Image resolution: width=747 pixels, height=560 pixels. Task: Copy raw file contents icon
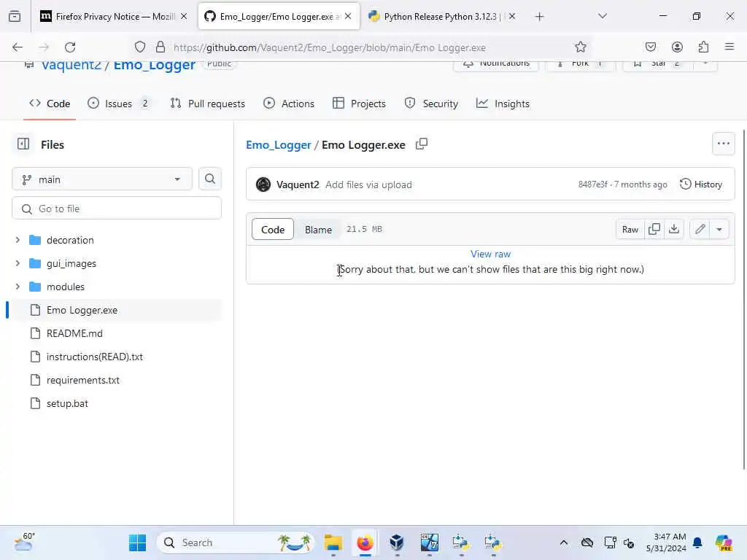[654, 230]
